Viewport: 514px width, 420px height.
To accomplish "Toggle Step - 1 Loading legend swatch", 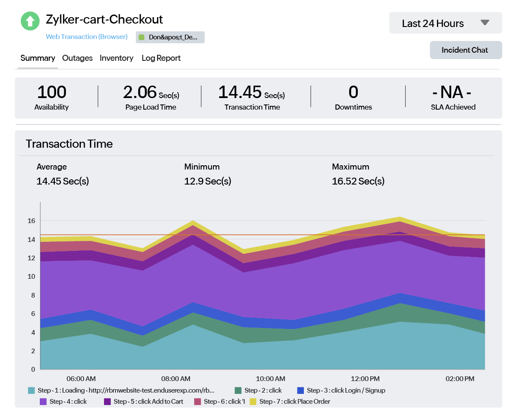I will pyautogui.click(x=31, y=390).
